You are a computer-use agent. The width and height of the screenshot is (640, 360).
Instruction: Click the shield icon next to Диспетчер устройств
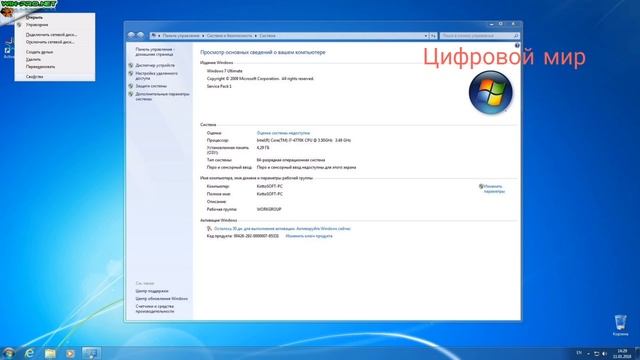(x=131, y=65)
